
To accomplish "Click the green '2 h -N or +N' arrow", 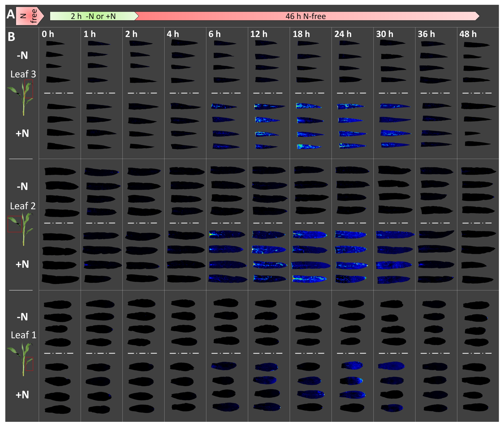I will click(93, 16).
